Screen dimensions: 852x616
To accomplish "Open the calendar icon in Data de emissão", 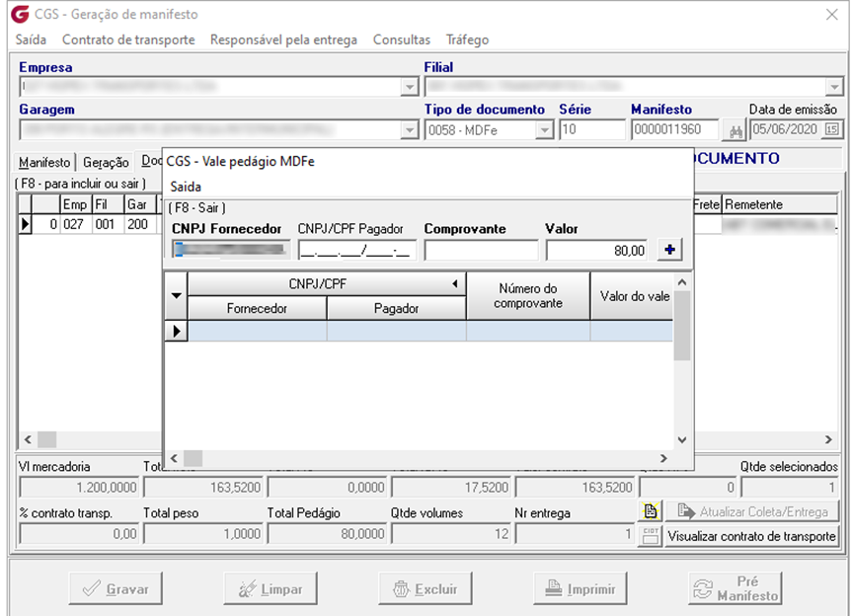I will click(832, 130).
